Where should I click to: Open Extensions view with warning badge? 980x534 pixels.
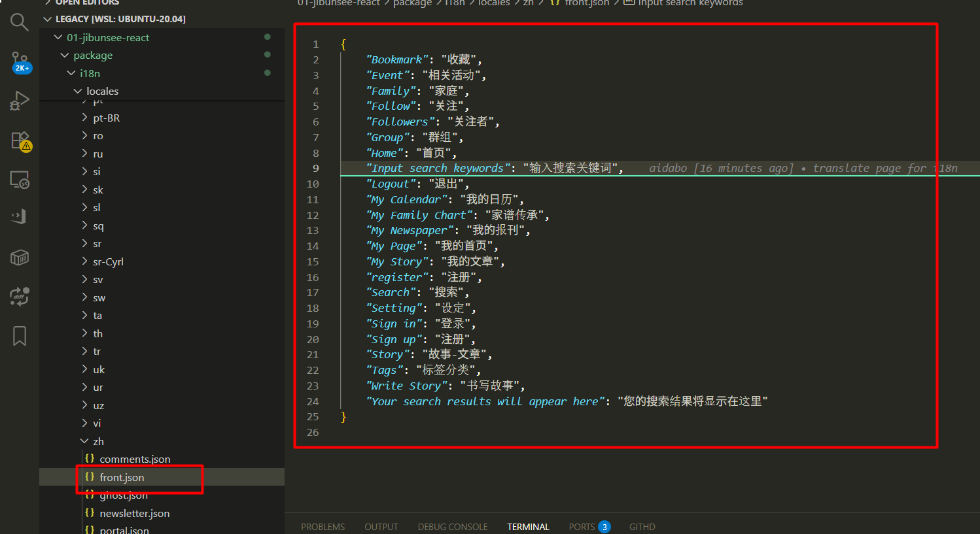20,141
